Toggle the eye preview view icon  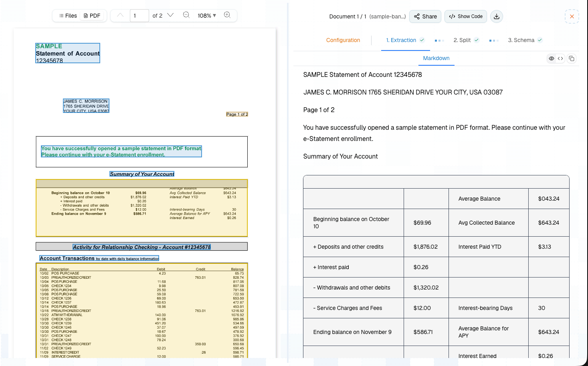click(552, 58)
